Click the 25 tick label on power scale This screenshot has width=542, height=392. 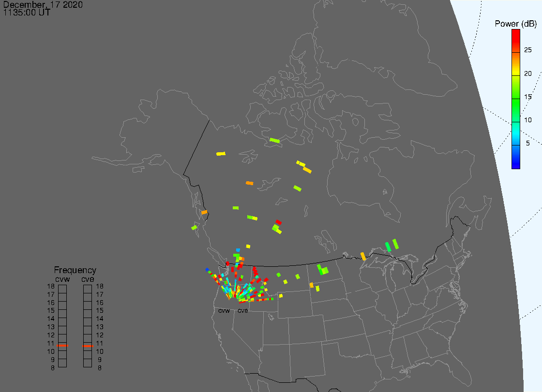(527, 50)
